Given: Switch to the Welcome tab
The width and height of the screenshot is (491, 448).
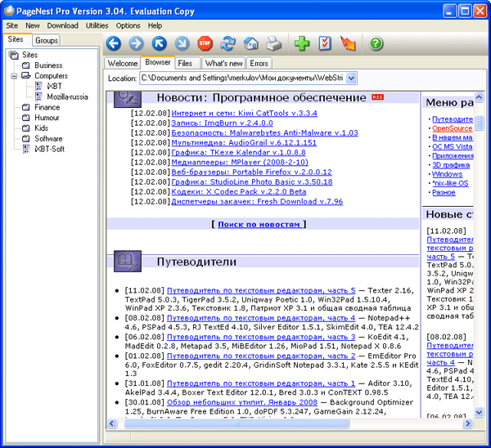Looking at the screenshot, I should coord(123,64).
